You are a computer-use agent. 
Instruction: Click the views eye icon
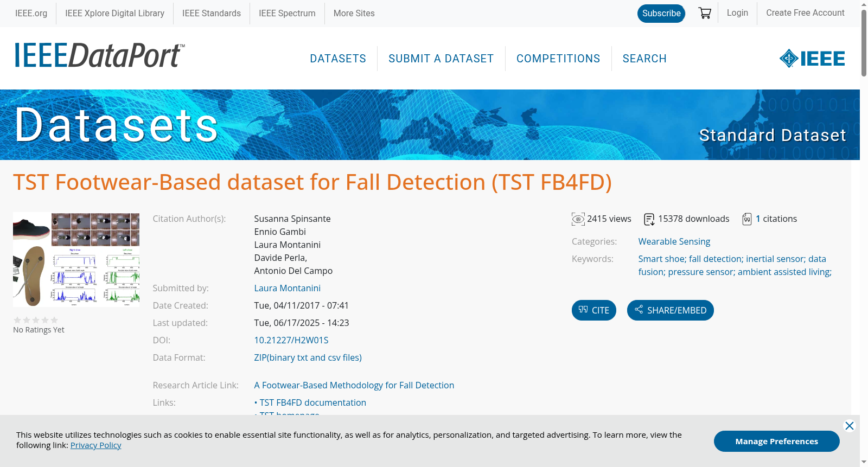[578, 219]
